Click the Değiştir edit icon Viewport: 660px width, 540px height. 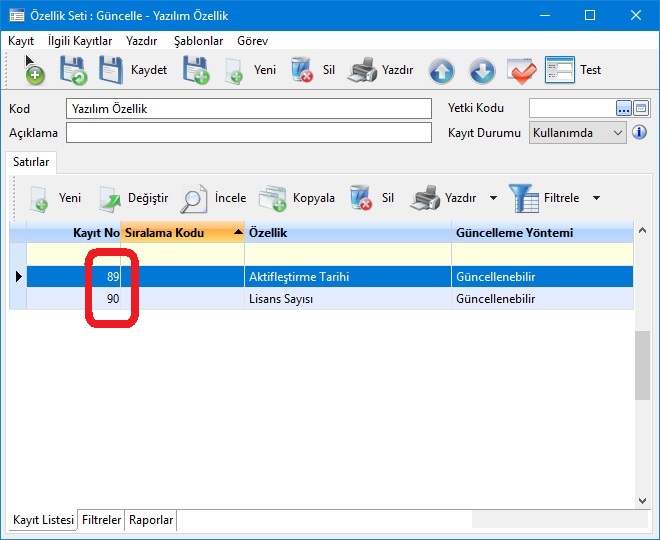pos(109,199)
